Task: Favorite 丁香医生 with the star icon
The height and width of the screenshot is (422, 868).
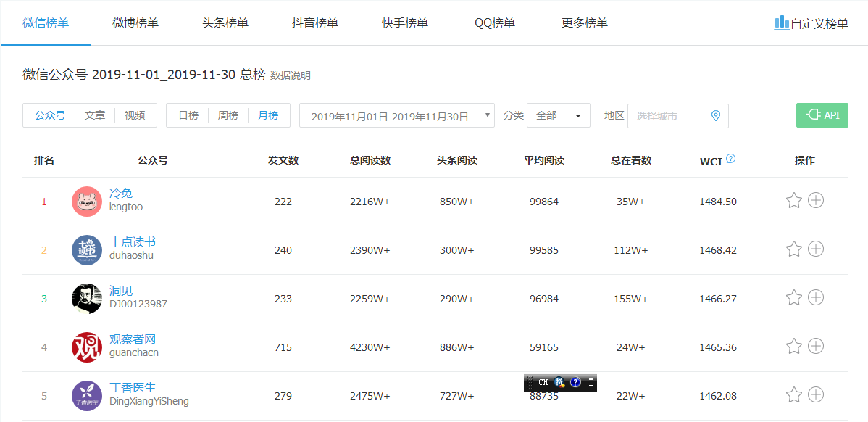Action: pos(794,395)
